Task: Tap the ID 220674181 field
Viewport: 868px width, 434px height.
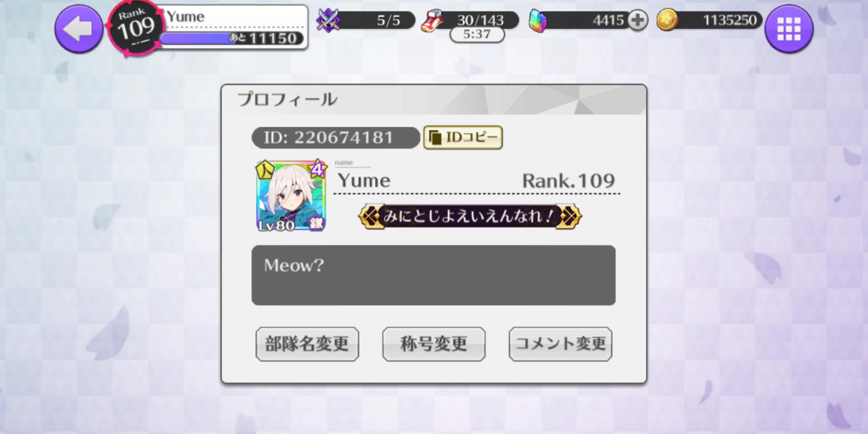Action: [336, 138]
